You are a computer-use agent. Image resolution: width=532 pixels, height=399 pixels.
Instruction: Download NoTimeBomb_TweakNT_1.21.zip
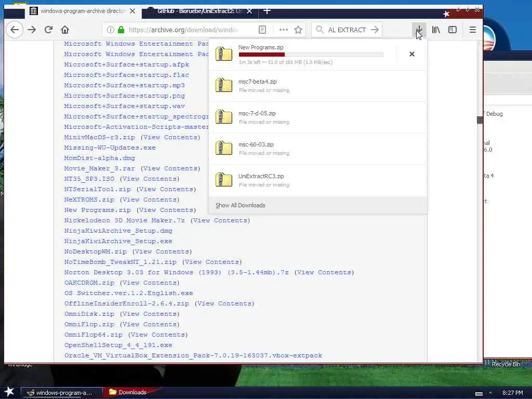click(121, 262)
